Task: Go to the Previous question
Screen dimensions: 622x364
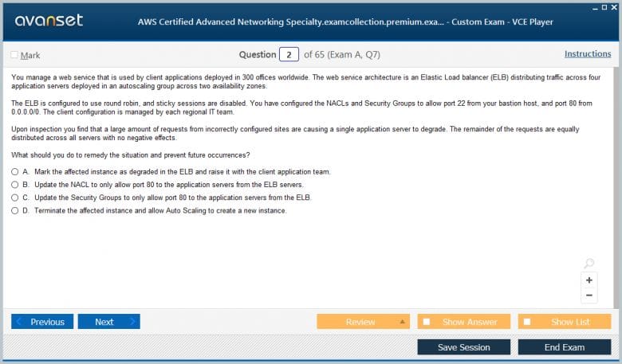Action: (x=42, y=322)
